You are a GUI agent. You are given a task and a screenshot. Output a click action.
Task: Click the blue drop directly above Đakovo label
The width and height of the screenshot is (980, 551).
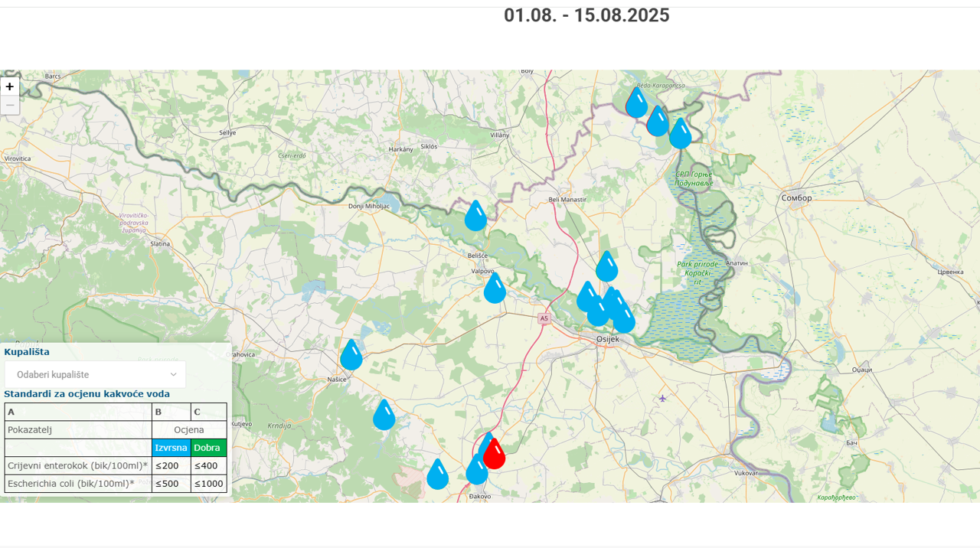coord(477,469)
